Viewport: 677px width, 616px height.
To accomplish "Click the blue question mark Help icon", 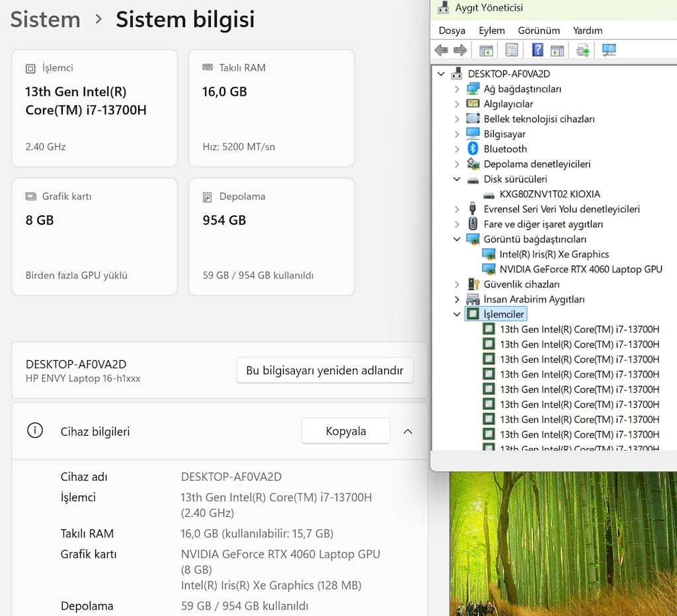I will pos(538,50).
